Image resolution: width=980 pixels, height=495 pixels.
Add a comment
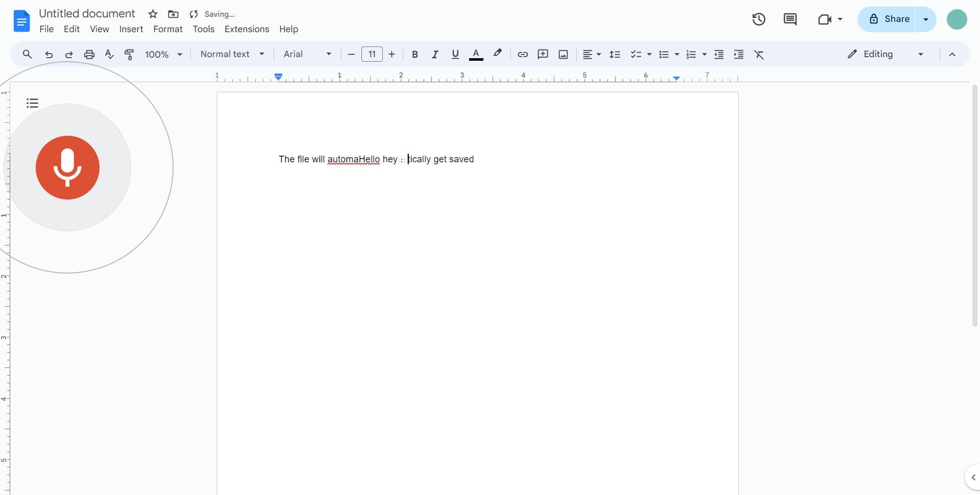point(543,54)
